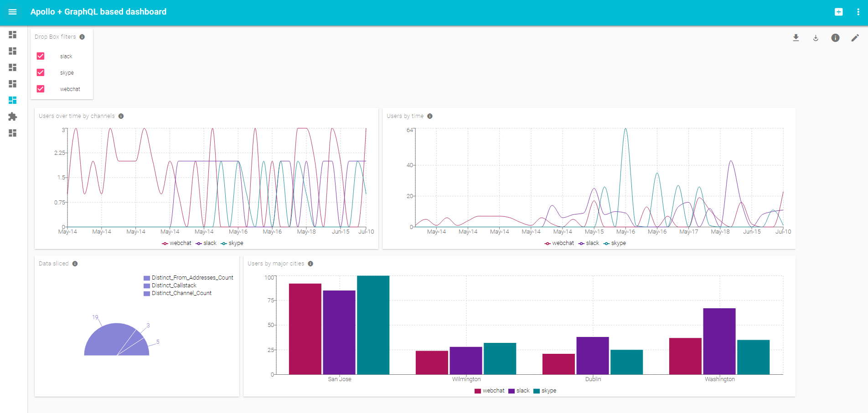
Task: Open the fourth dashboard icon in sidebar
Action: tap(13, 84)
